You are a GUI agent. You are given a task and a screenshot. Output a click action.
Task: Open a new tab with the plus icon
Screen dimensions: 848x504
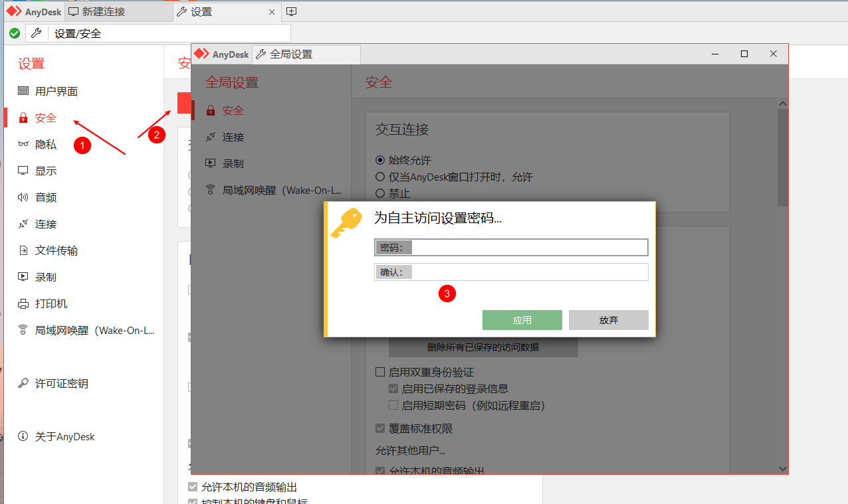(x=290, y=11)
